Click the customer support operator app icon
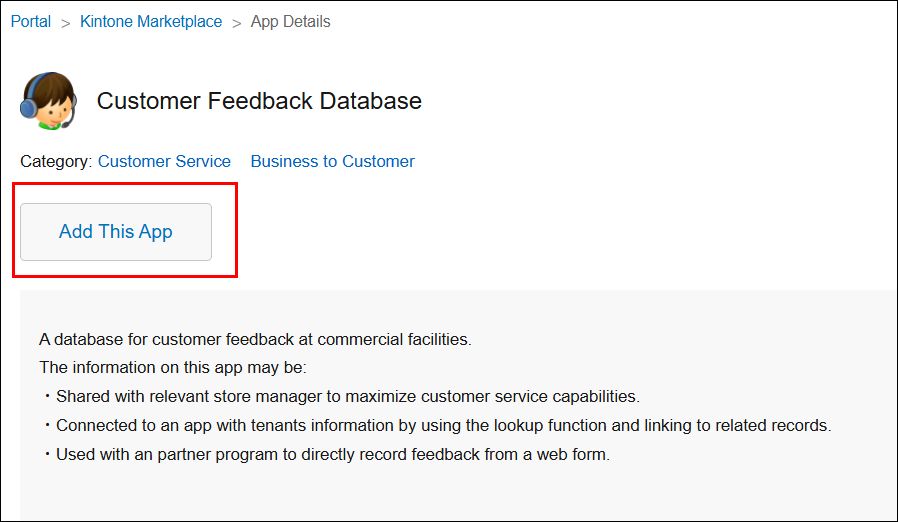Viewport: 898px width, 522px height. pyautogui.click(x=47, y=101)
